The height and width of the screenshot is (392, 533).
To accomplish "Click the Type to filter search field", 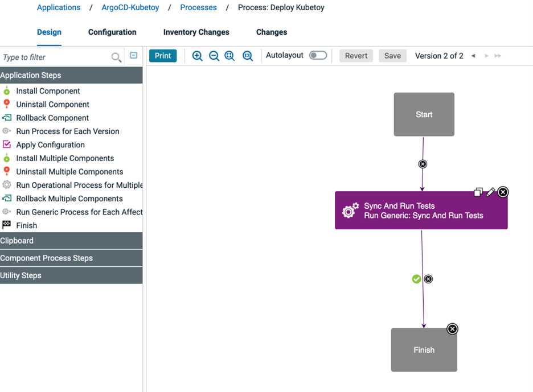I will pos(55,57).
